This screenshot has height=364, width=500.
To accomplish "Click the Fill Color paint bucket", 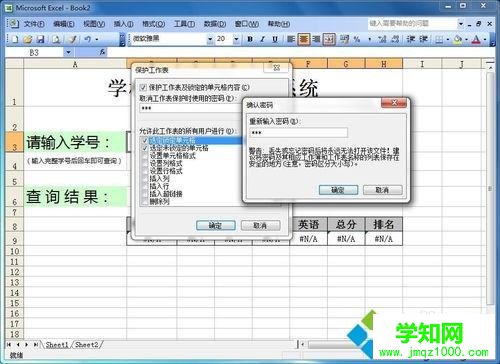I will coord(458,40).
